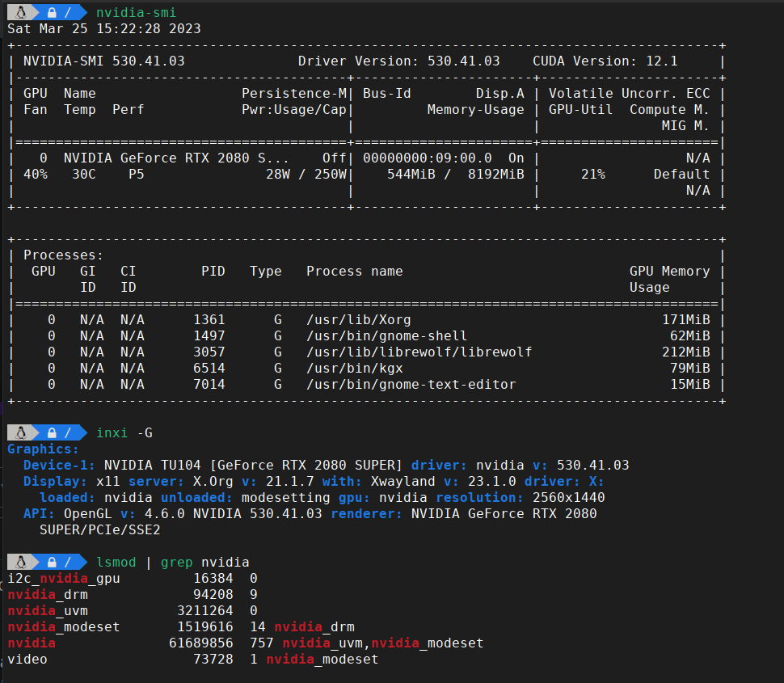Click PID "1497" in the gnome-shell row
The image size is (784, 683).
[x=209, y=335]
